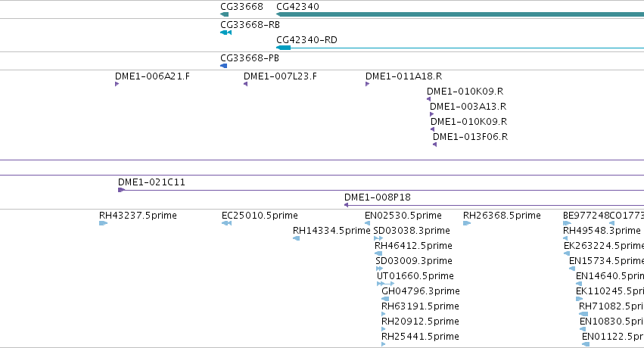
Task: Click the DME1-008P18 clone arrow
Action: click(x=347, y=205)
